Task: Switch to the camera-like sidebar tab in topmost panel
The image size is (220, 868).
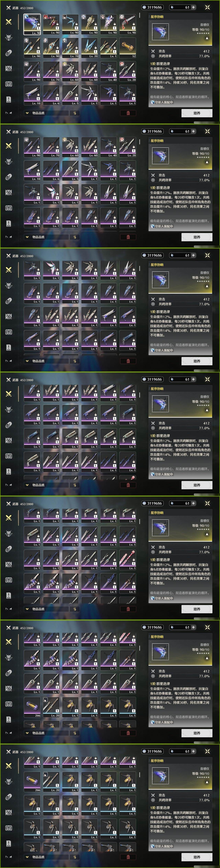Action: coord(9,68)
